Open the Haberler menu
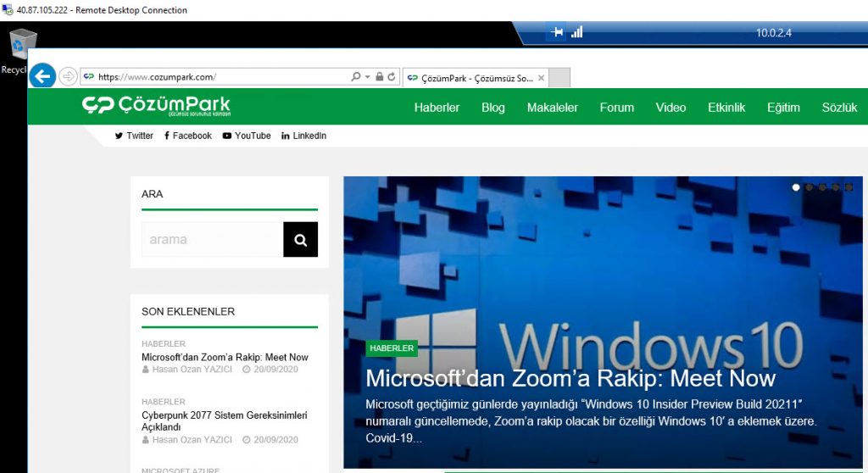 [x=437, y=108]
